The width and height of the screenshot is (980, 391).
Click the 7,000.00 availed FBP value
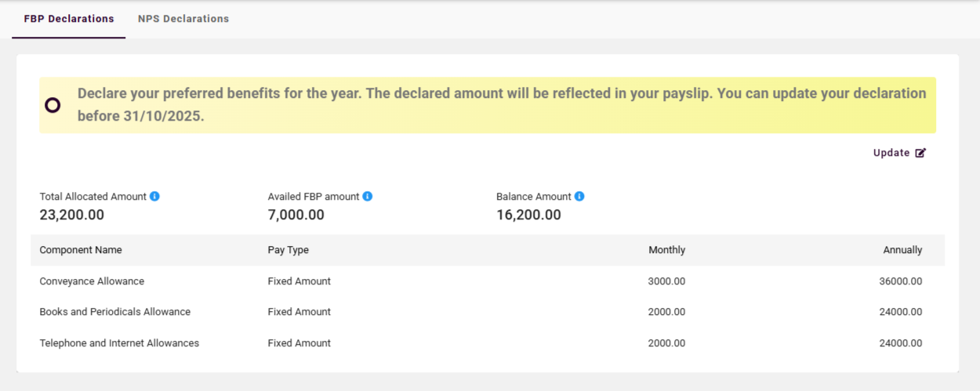pos(296,215)
